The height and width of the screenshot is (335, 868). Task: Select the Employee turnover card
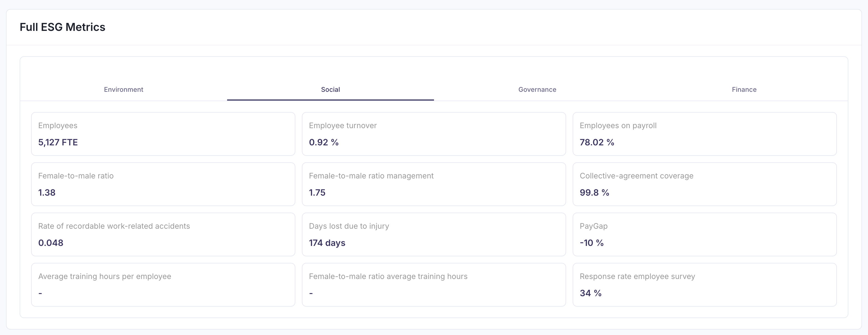[x=434, y=134]
